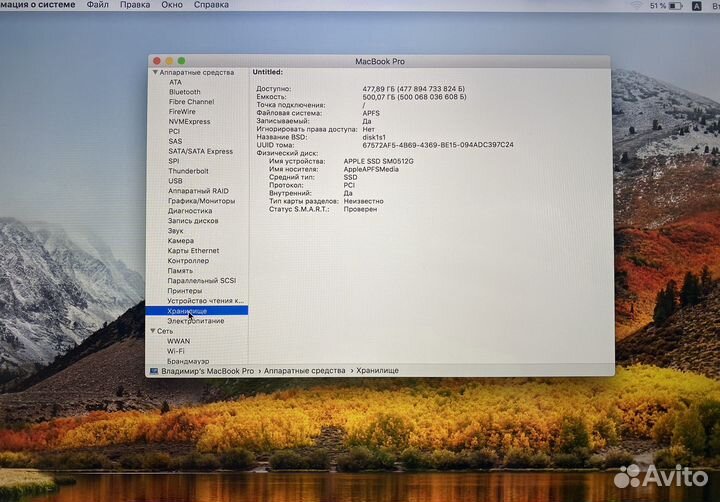This screenshot has width=720, height=502.
Task: Select Графика/Мониторы in the sidebar
Action: [202, 201]
